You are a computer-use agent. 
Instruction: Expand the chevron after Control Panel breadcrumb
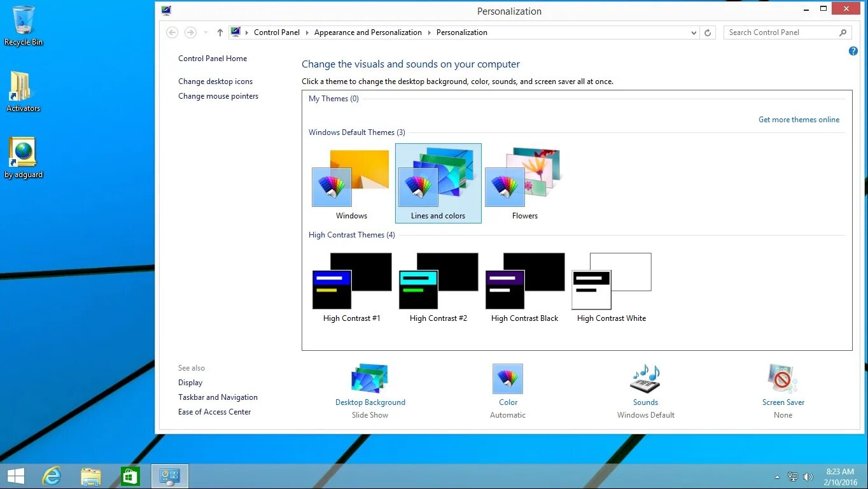(x=307, y=32)
